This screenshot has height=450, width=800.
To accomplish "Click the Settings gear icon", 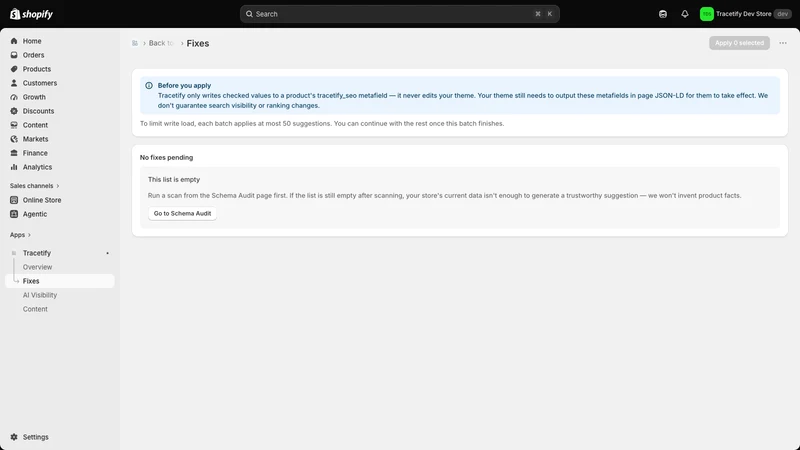I will tap(14, 437).
